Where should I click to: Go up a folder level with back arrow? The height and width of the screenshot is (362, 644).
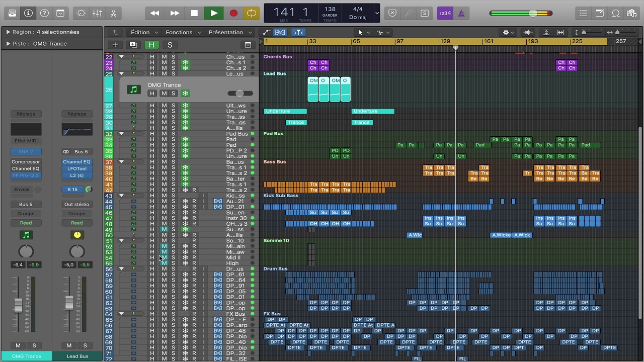click(115, 32)
